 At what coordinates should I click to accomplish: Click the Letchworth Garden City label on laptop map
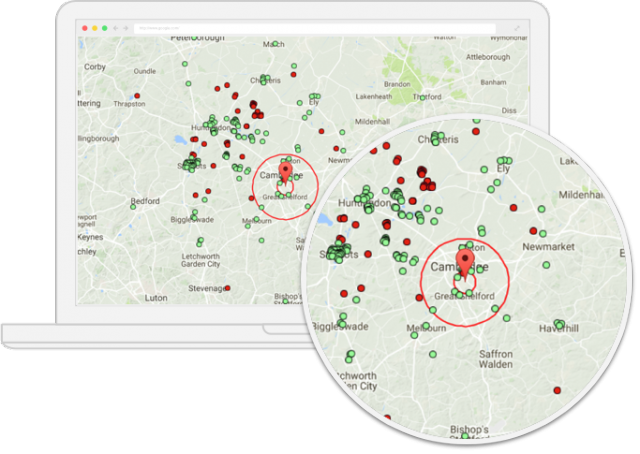pyautogui.click(x=200, y=259)
